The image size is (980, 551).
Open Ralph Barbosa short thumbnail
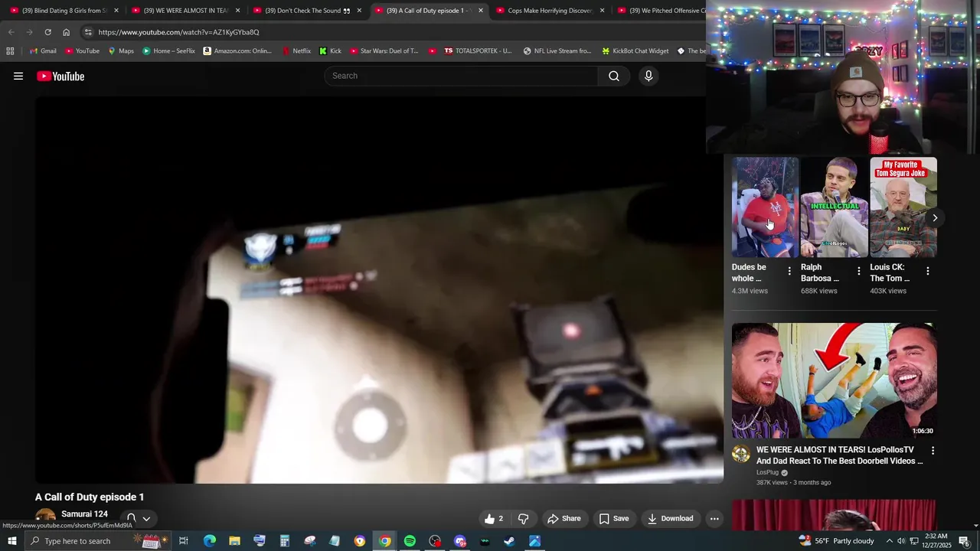click(834, 207)
